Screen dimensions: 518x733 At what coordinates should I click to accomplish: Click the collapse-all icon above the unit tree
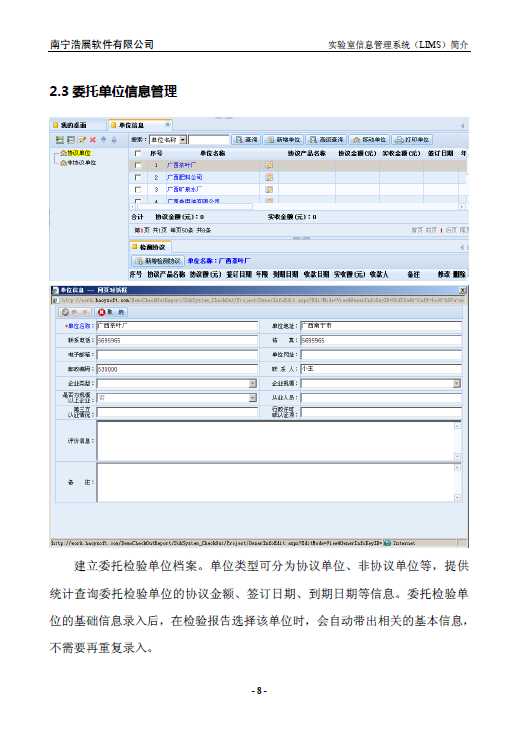[71, 140]
